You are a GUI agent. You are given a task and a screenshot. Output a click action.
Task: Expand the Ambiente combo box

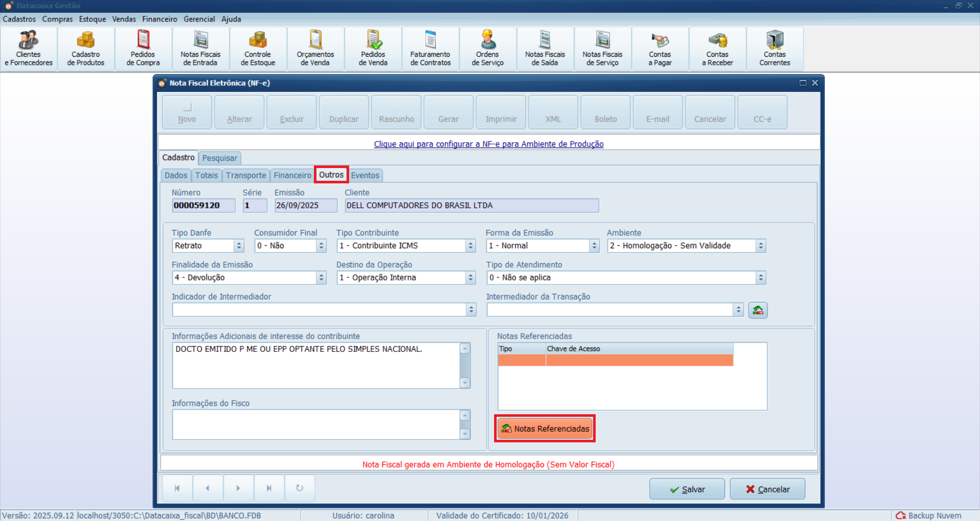click(761, 246)
